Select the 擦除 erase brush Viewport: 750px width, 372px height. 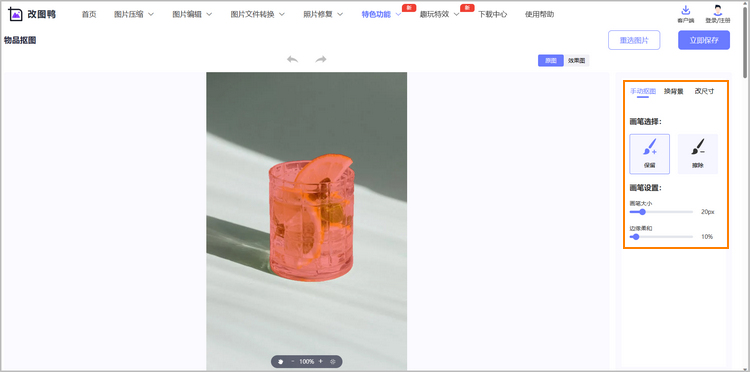(698, 154)
